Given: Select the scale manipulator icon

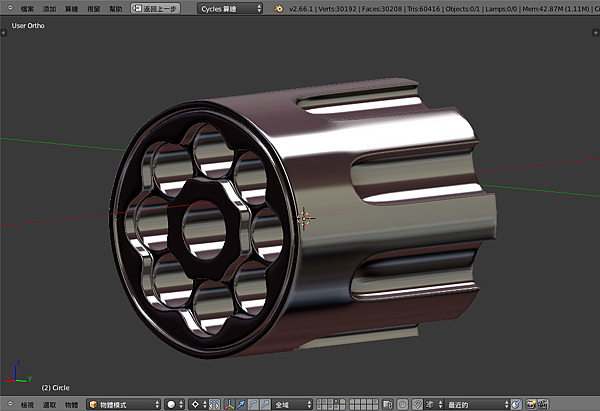Looking at the screenshot, I should (x=265, y=404).
